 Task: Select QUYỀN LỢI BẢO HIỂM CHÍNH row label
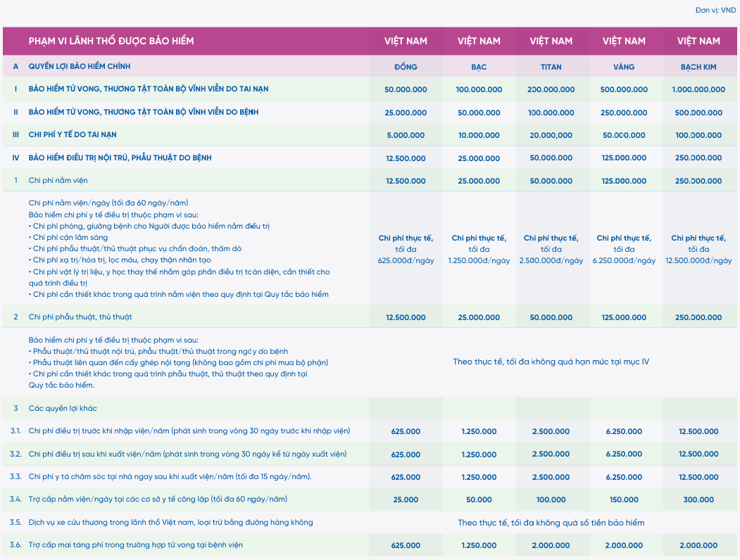coord(80,66)
